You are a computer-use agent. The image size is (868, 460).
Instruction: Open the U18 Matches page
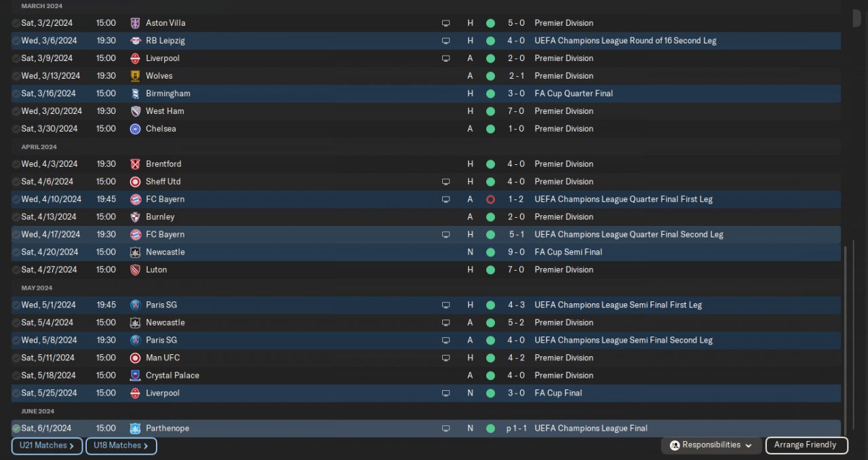pyautogui.click(x=121, y=446)
